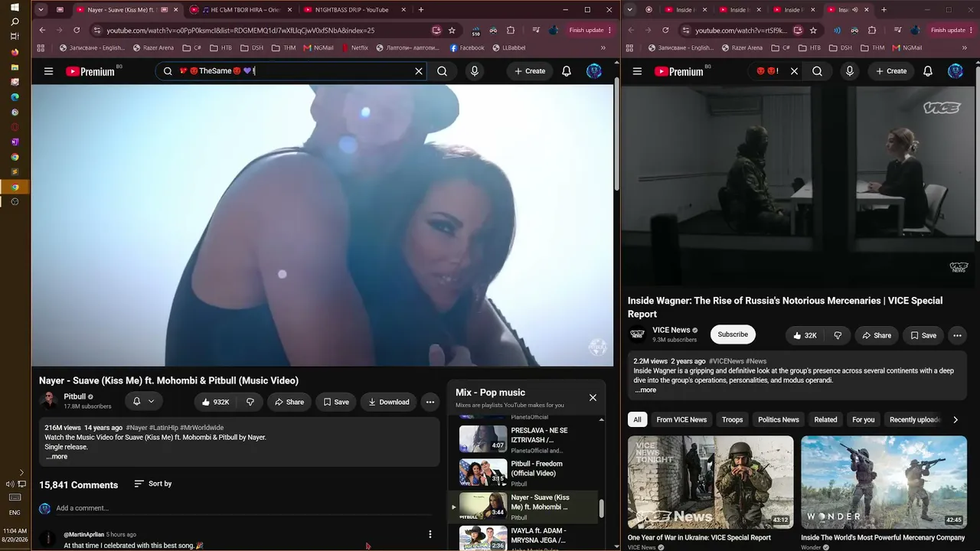
Task: Dislike the Nayer Suave video
Action: pos(250,402)
